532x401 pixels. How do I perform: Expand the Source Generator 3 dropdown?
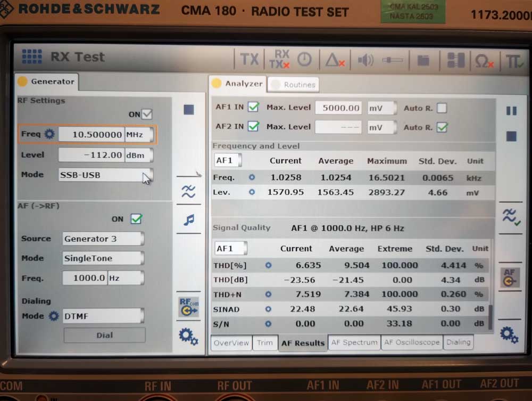coord(103,239)
